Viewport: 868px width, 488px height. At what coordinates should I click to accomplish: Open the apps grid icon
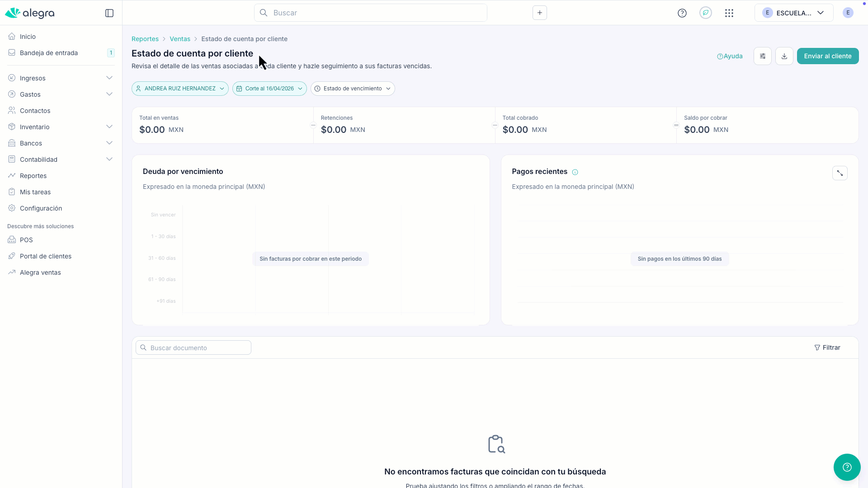[729, 13]
